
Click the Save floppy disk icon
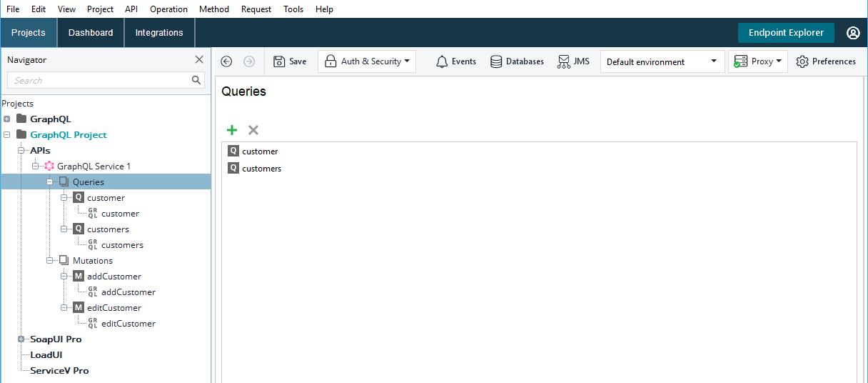coord(279,61)
